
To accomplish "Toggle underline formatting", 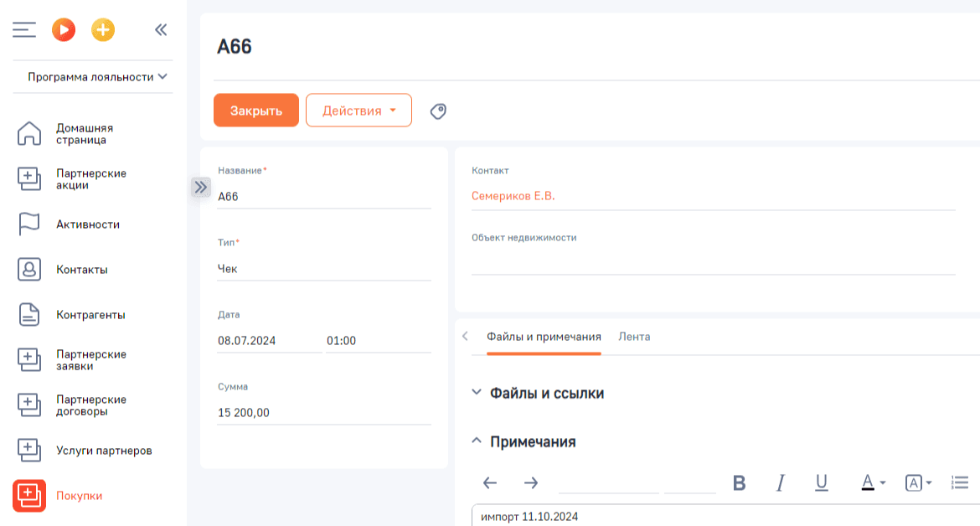I will pyautogui.click(x=822, y=483).
